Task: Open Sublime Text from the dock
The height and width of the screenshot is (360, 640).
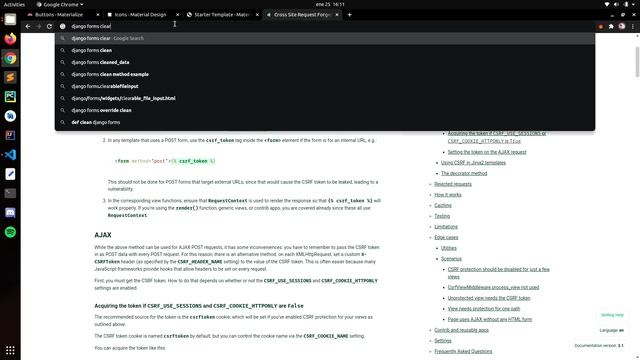Action: pyautogui.click(x=10, y=78)
